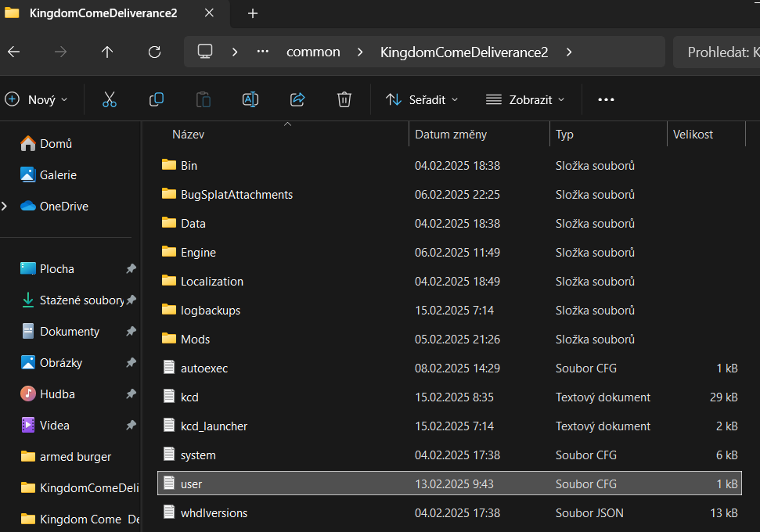Sort by the Datum změny column
Viewport: 760px width, 532px height.
(x=451, y=135)
